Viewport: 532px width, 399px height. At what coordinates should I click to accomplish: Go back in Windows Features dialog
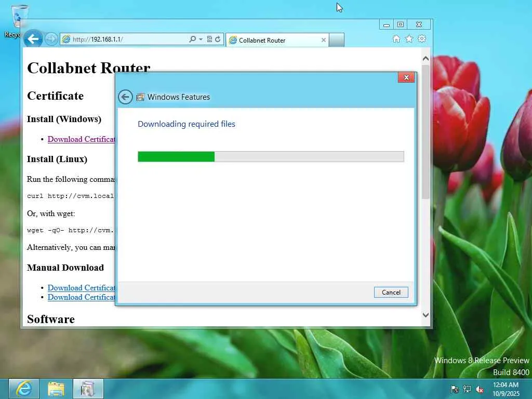[125, 97]
